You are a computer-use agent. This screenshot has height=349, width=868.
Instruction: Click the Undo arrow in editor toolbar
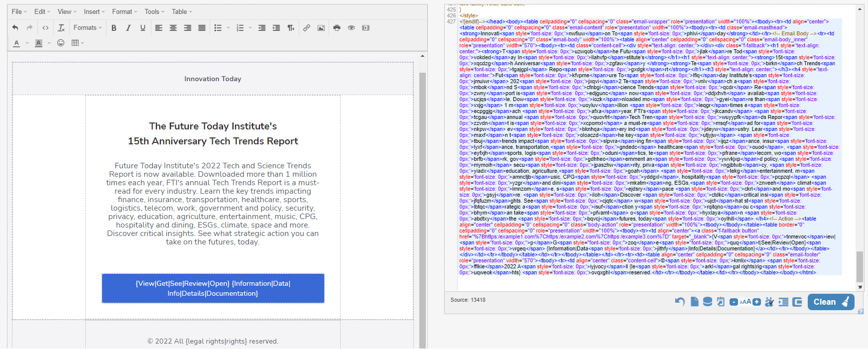pos(15,28)
